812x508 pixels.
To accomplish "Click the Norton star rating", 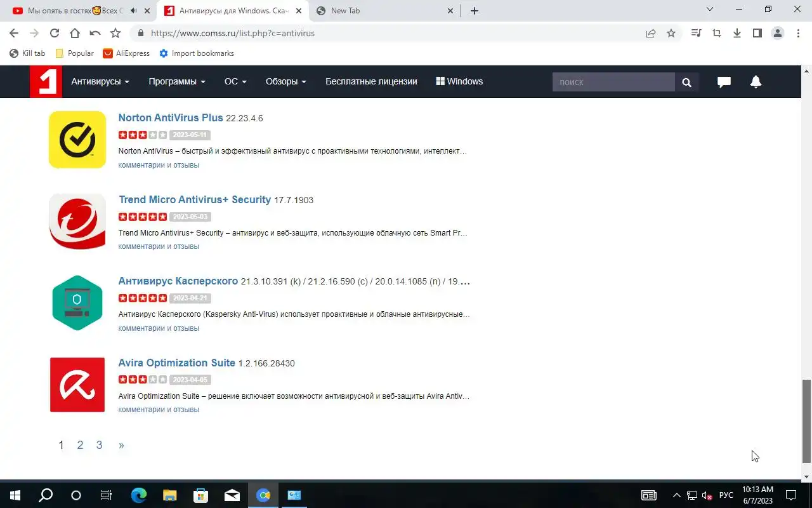I will [143, 135].
